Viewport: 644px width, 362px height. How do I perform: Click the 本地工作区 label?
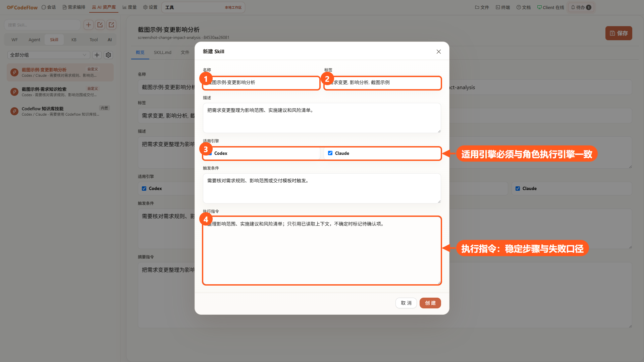[x=233, y=7]
